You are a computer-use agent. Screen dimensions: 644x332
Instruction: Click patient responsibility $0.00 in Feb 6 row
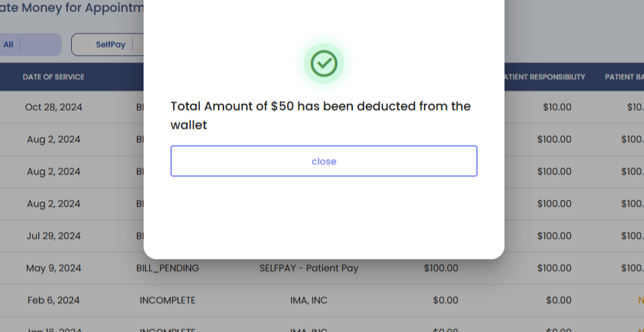558,300
